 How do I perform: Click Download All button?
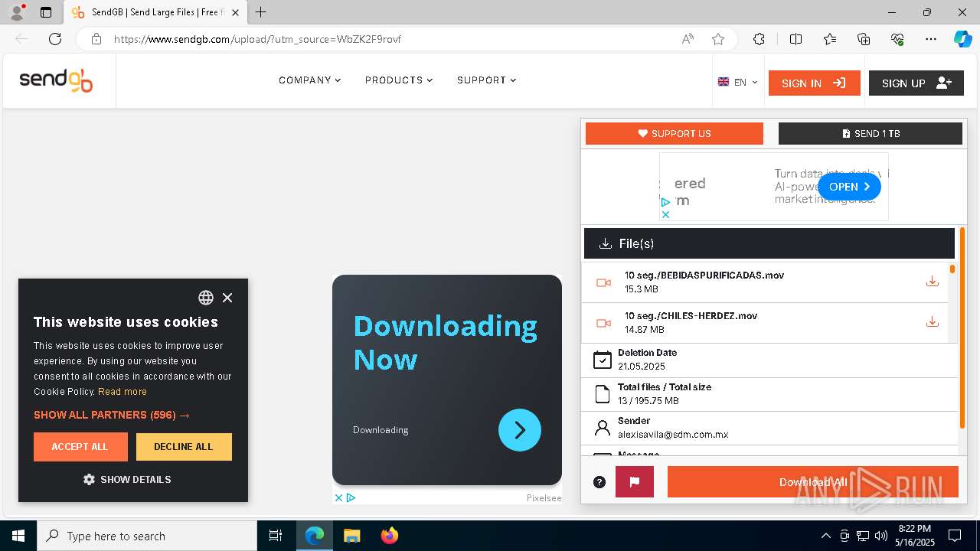813,482
